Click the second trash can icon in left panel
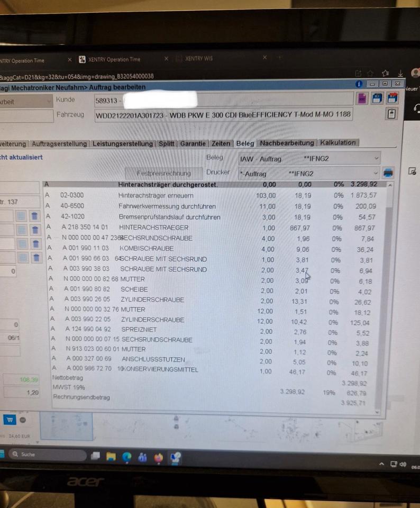Screen dimensions: 420x508 (x=35, y=230)
